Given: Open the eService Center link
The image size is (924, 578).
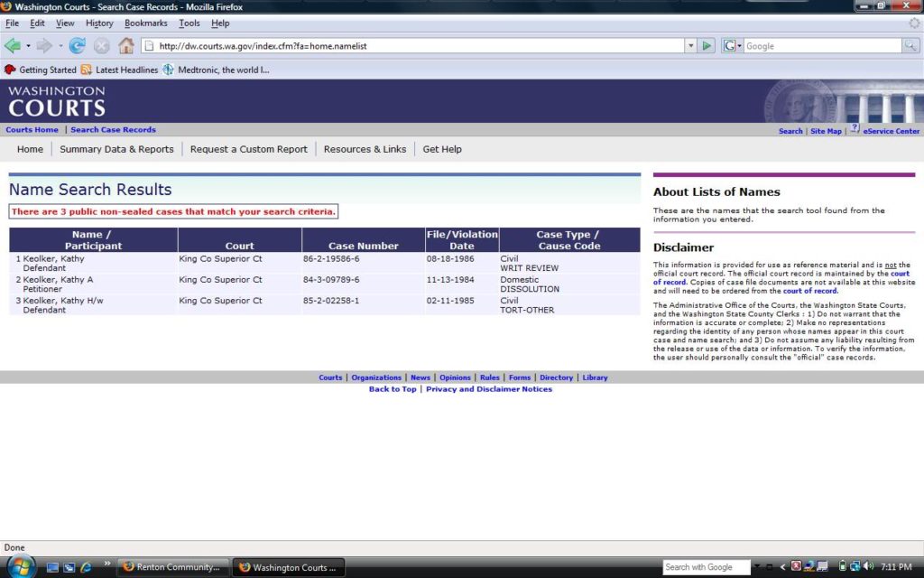Looking at the screenshot, I should [x=891, y=131].
